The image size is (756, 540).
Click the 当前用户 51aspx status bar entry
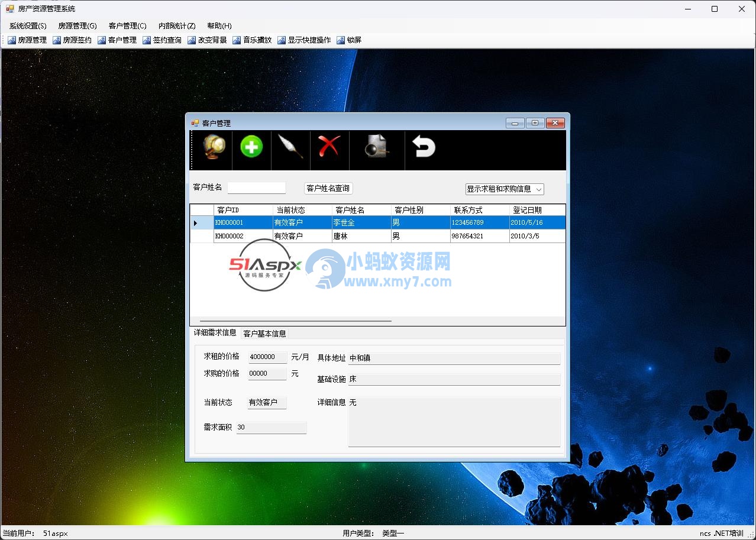[x=35, y=533]
